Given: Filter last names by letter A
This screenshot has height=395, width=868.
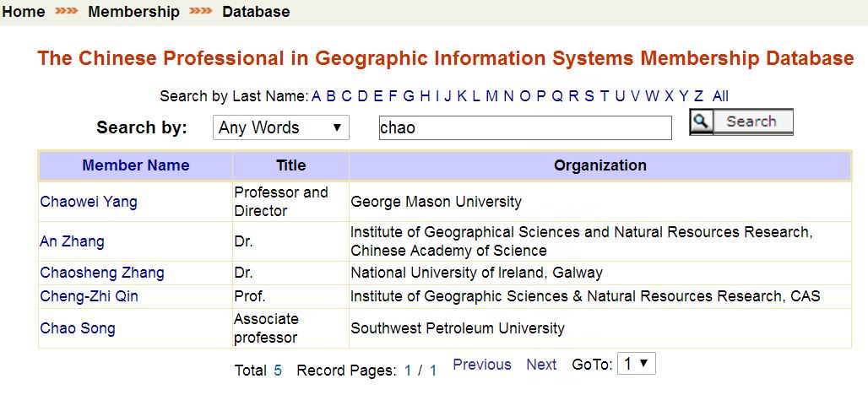Looking at the screenshot, I should (x=316, y=96).
